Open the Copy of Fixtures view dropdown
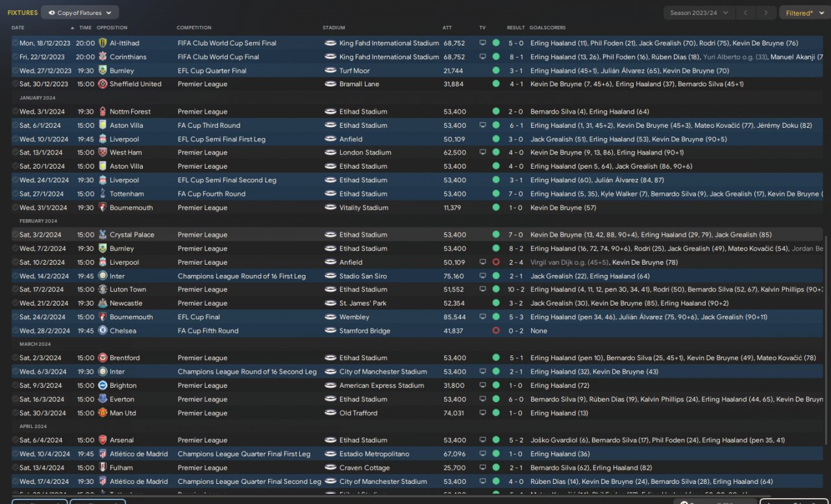The height and width of the screenshot is (504, 831). (x=80, y=12)
